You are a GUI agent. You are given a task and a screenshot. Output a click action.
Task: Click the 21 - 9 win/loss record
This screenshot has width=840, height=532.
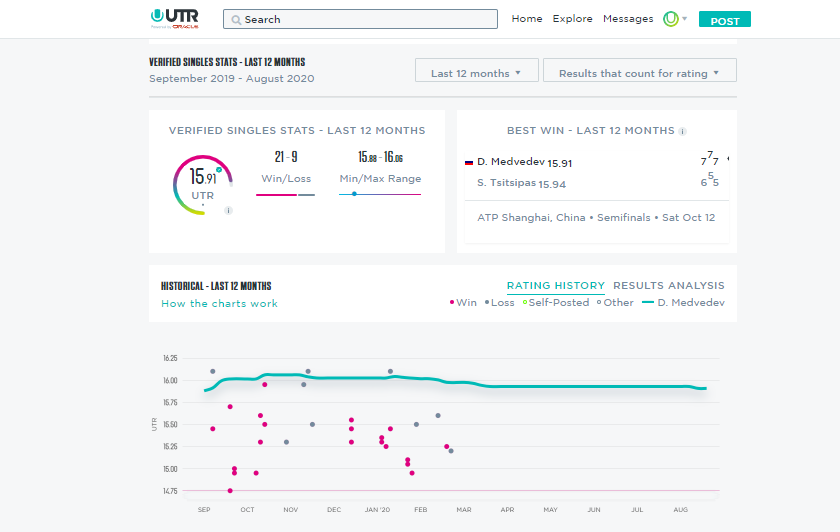click(x=286, y=157)
